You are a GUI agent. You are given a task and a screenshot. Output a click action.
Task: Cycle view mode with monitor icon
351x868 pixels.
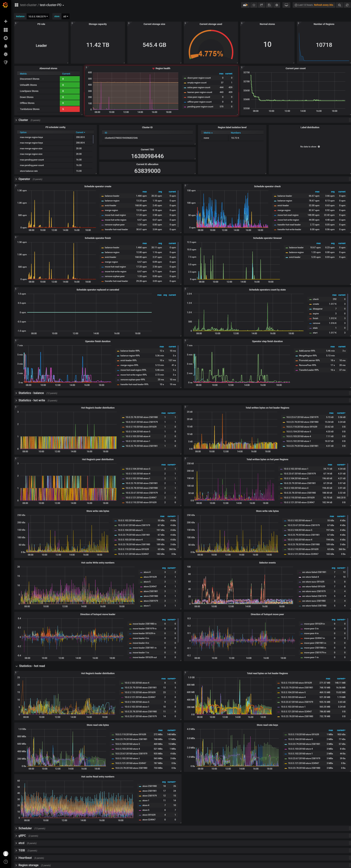(x=286, y=5)
